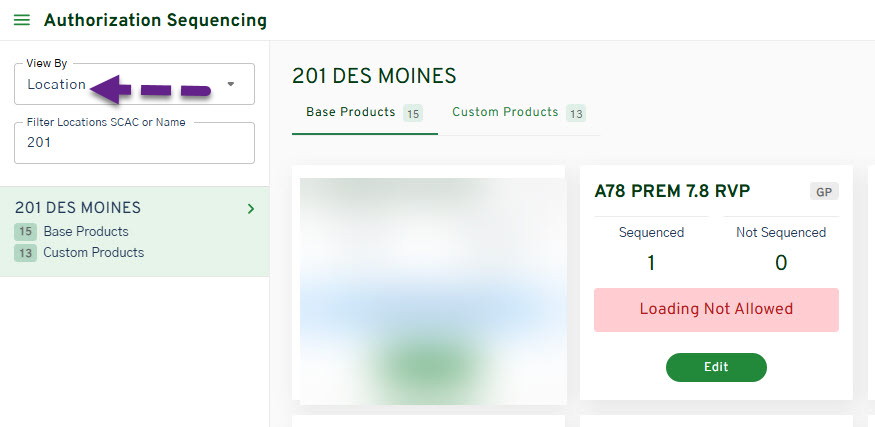Click the sidebar 13 Custom Products badge
The height and width of the screenshot is (427, 875).
click(x=25, y=253)
